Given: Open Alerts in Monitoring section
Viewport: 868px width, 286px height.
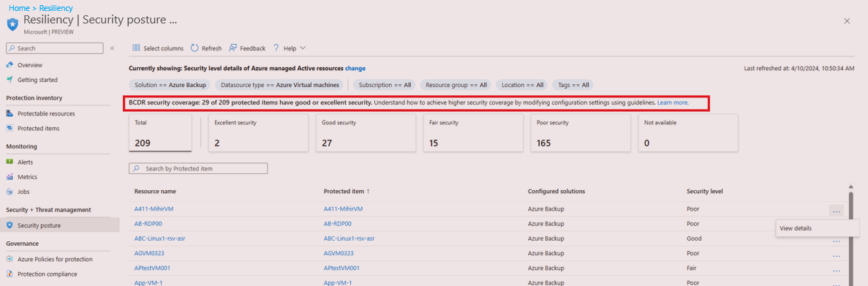Looking at the screenshot, I should pos(25,162).
